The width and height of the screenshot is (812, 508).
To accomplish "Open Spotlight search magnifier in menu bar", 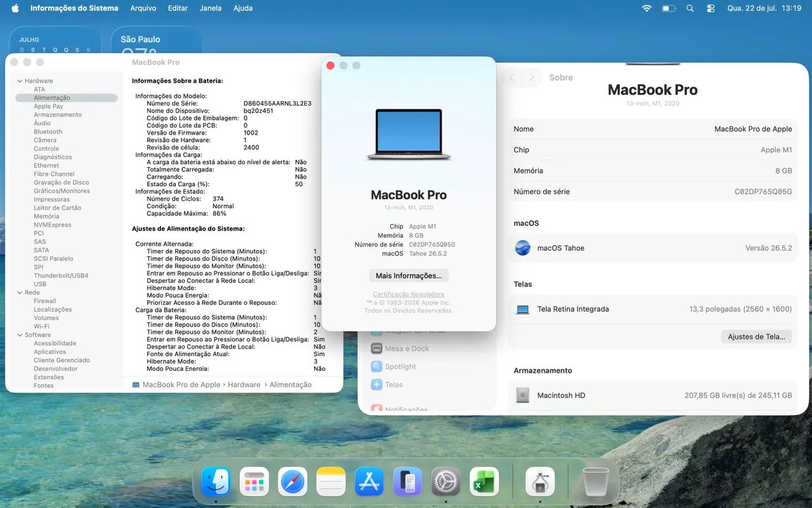I will (690, 8).
